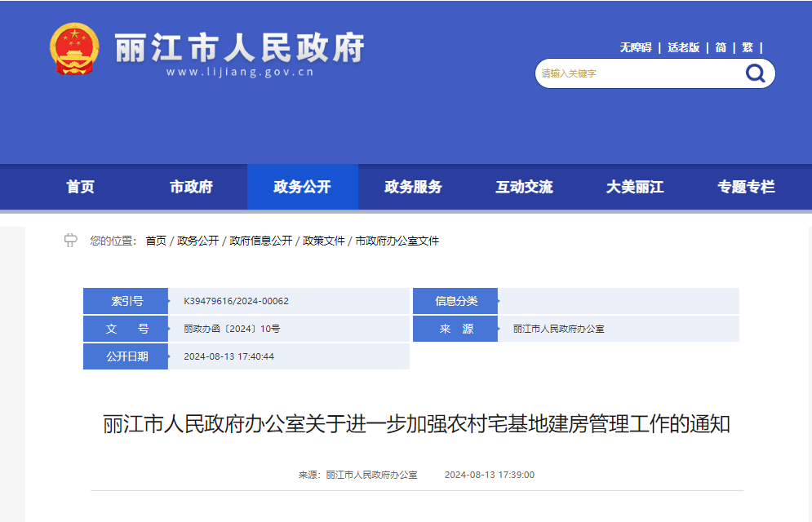Select 简 simplified Chinese option
The height and width of the screenshot is (522, 812).
tap(721, 47)
